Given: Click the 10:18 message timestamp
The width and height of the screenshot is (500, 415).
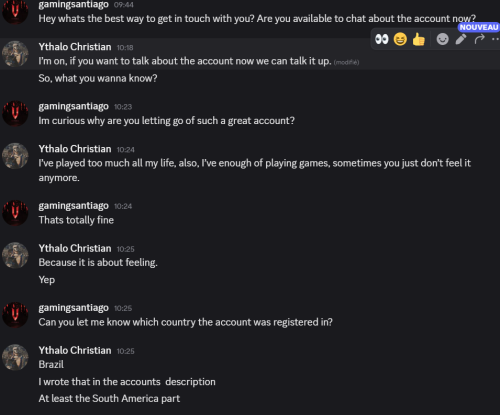Looking at the screenshot, I should (125, 48).
